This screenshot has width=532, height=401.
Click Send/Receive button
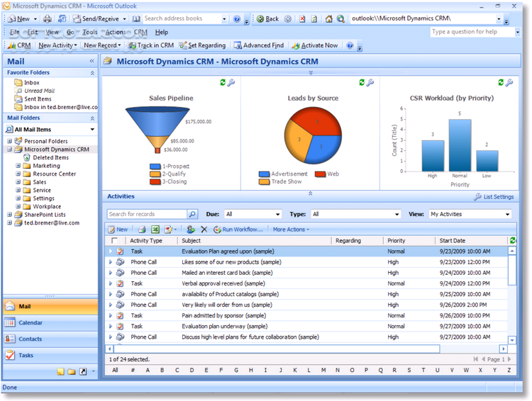coord(99,18)
